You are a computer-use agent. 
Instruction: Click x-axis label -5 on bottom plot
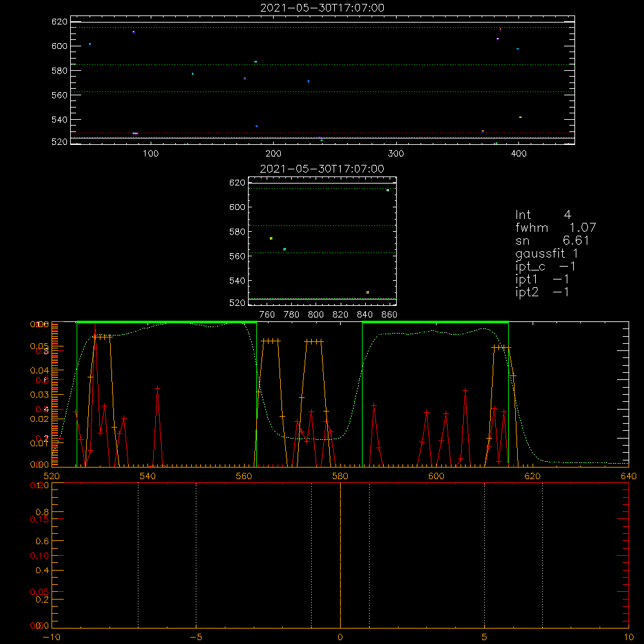pos(196,637)
